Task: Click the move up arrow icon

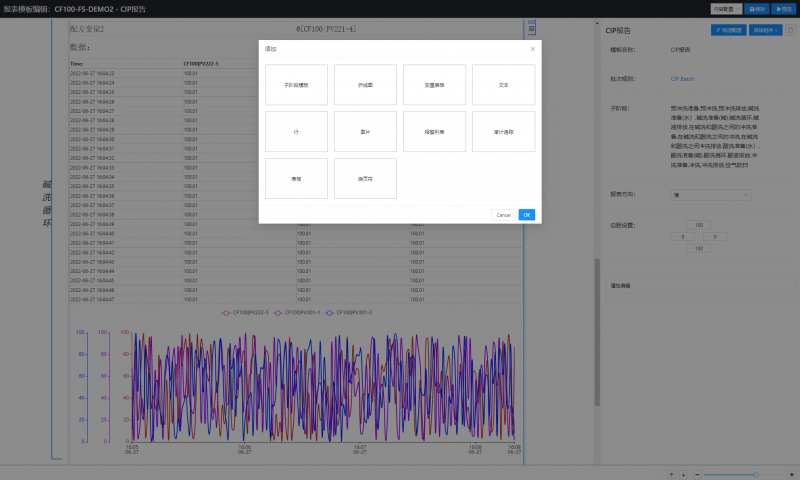Action: (671, 473)
